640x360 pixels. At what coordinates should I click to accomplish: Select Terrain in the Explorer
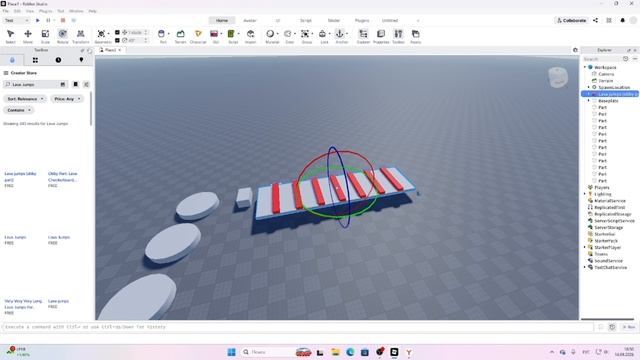(x=606, y=81)
